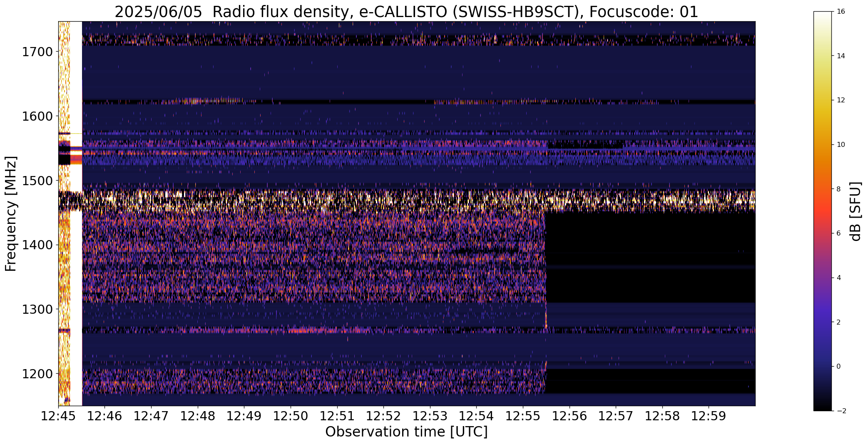The height and width of the screenshot is (444, 868).
Task: Click the 12:57 time tick label
Action: click(x=616, y=416)
